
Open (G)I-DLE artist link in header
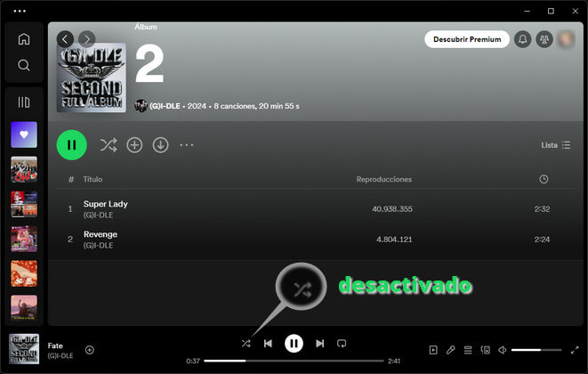click(165, 106)
